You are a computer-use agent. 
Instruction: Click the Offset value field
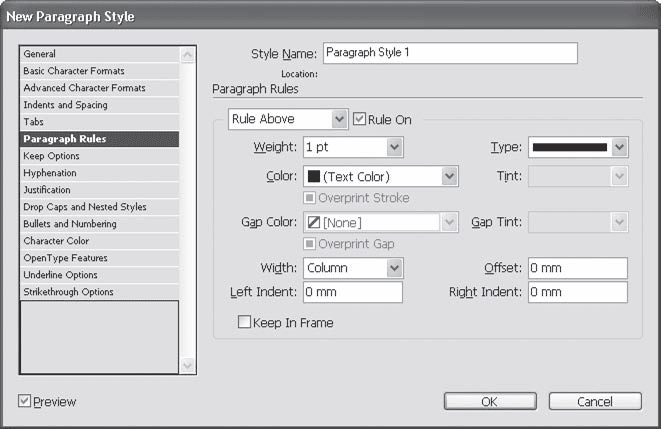click(x=577, y=268)
